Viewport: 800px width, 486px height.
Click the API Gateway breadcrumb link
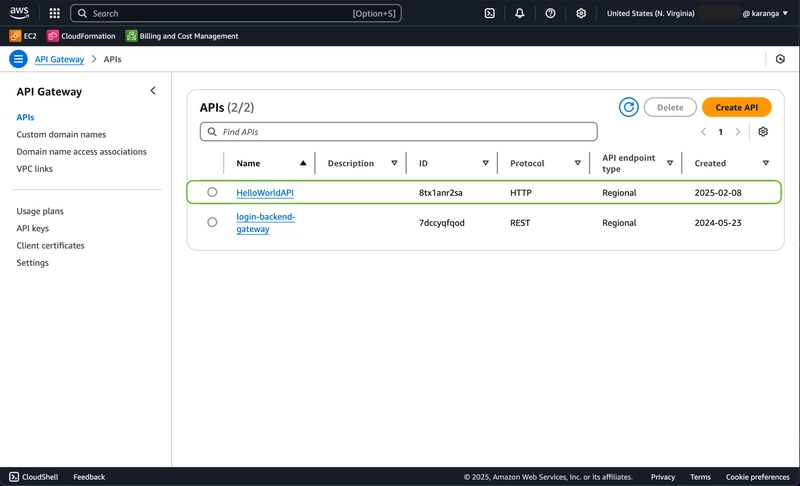[x=59, y=59]
